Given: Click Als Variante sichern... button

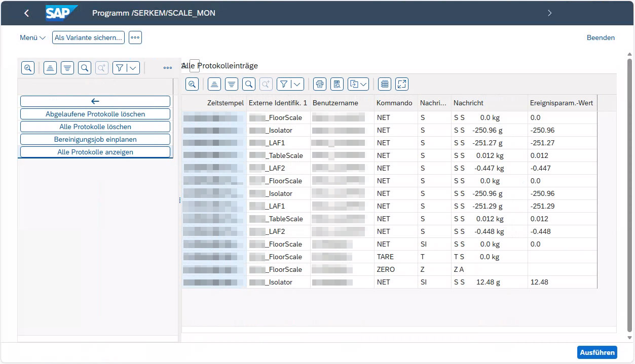Looking at the screenshot, I should [88, 37].
